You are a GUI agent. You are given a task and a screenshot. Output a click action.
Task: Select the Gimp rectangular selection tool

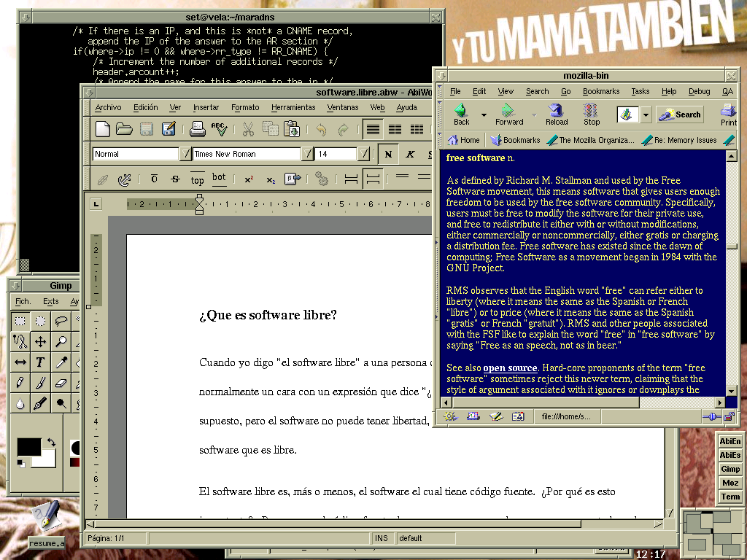tap(20, 321)
